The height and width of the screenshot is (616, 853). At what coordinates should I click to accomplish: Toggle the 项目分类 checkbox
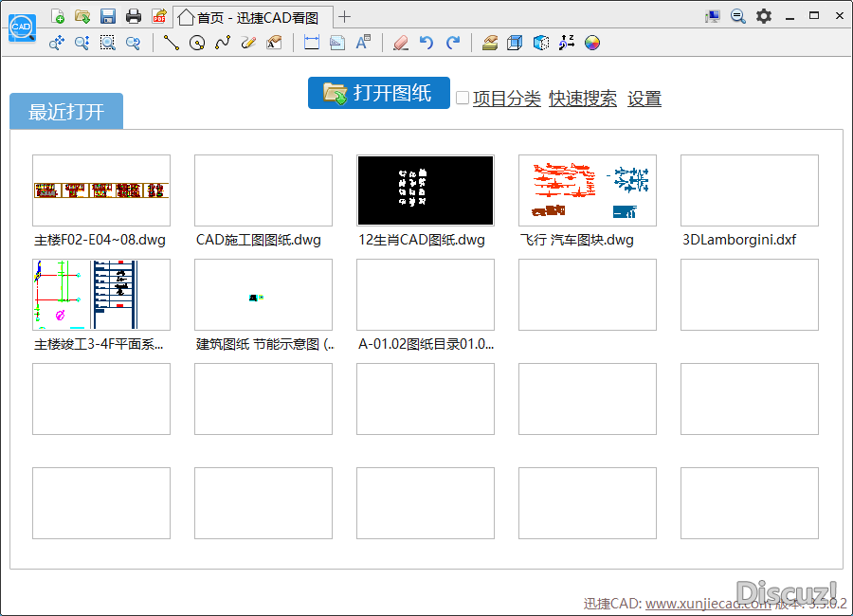[x=463, y=98]
